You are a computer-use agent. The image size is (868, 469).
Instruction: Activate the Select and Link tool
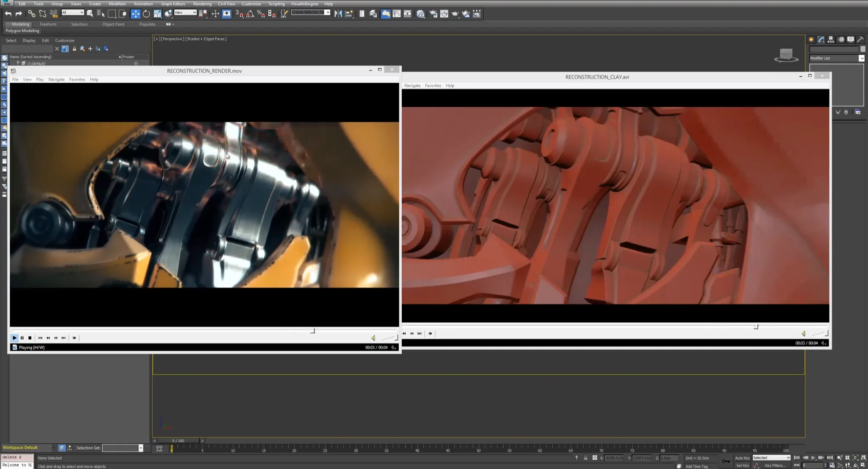pos(32,14)
